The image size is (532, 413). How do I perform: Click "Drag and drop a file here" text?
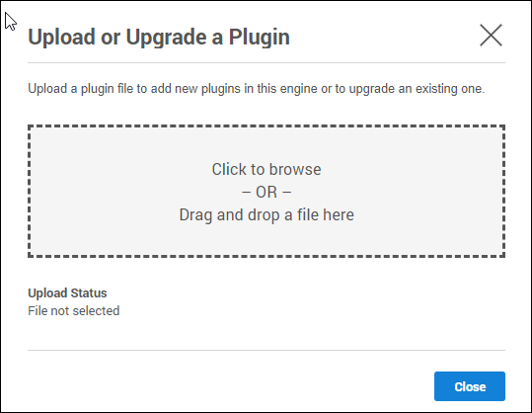266,215
